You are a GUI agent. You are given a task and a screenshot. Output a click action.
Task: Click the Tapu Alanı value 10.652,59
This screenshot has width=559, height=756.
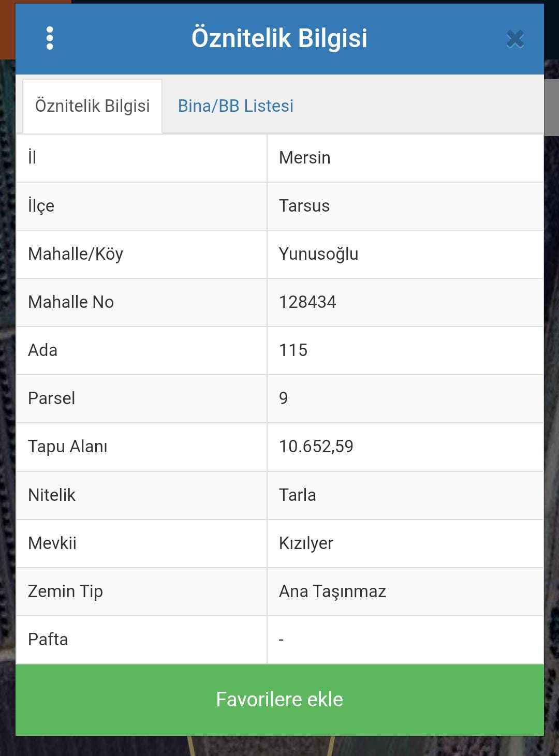point(316,447)
